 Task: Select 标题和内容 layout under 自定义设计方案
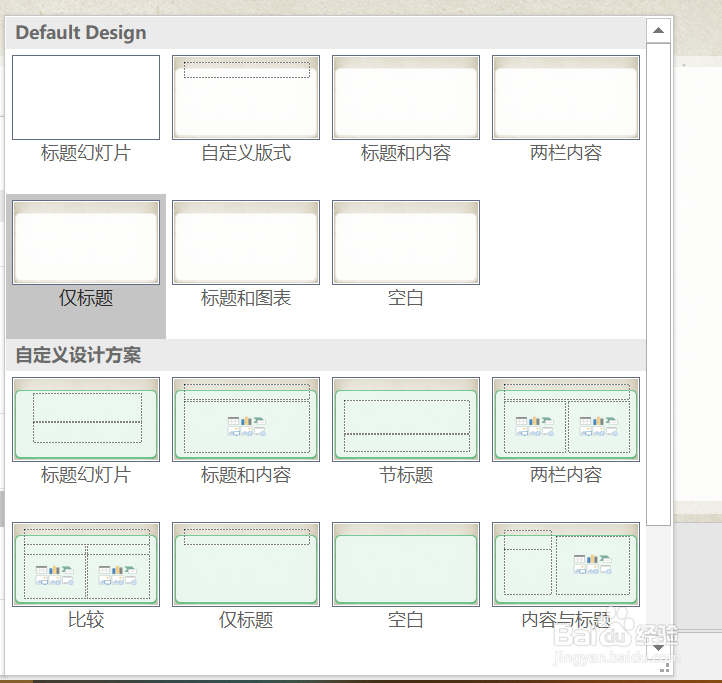(x=246, y=419)
